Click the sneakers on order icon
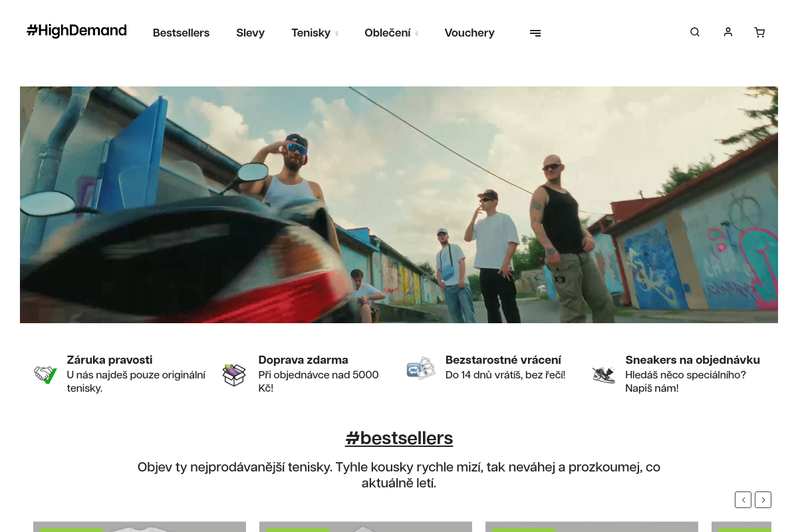 pyautogui.click(x=604, y=374)
